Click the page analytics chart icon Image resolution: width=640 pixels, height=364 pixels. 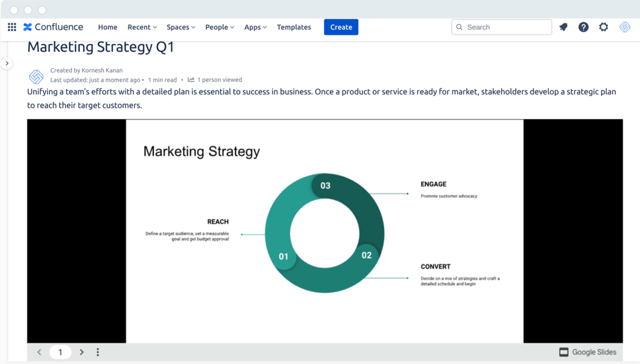click(191, 80)
